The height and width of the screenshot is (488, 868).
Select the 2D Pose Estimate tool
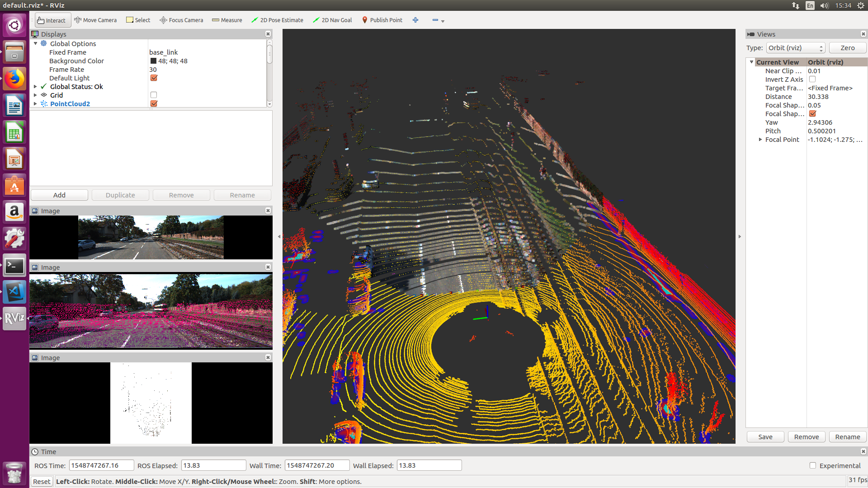click(x=277, y=20)
